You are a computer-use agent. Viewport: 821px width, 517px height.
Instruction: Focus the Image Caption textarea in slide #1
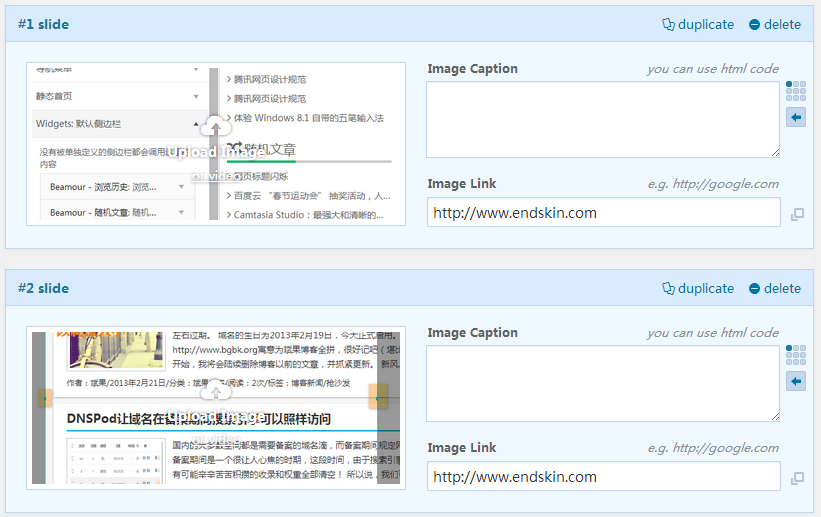tap(603, 118)
